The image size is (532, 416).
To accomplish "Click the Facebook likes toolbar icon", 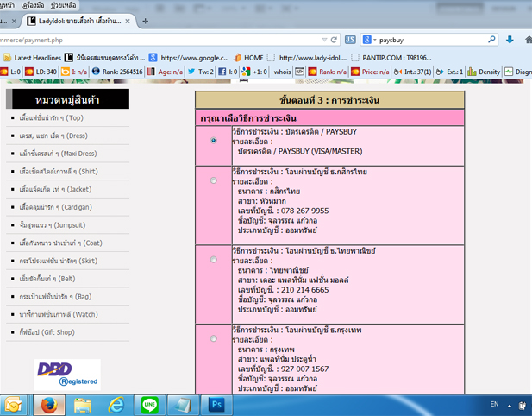I will tap(228, 72).
